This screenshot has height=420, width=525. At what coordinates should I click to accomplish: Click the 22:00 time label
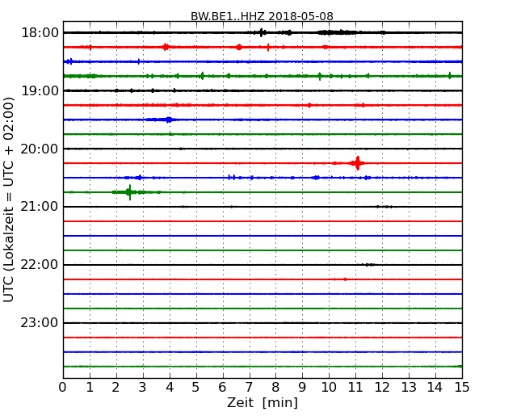click(x=40, y=265)
